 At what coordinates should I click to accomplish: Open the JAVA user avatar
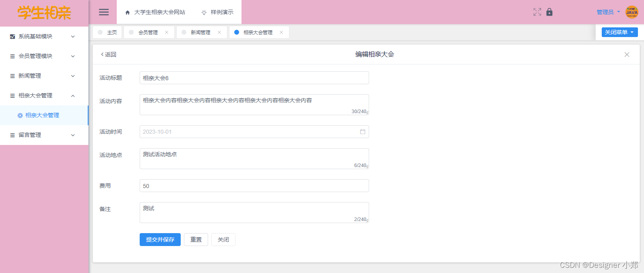click(632, 12)
